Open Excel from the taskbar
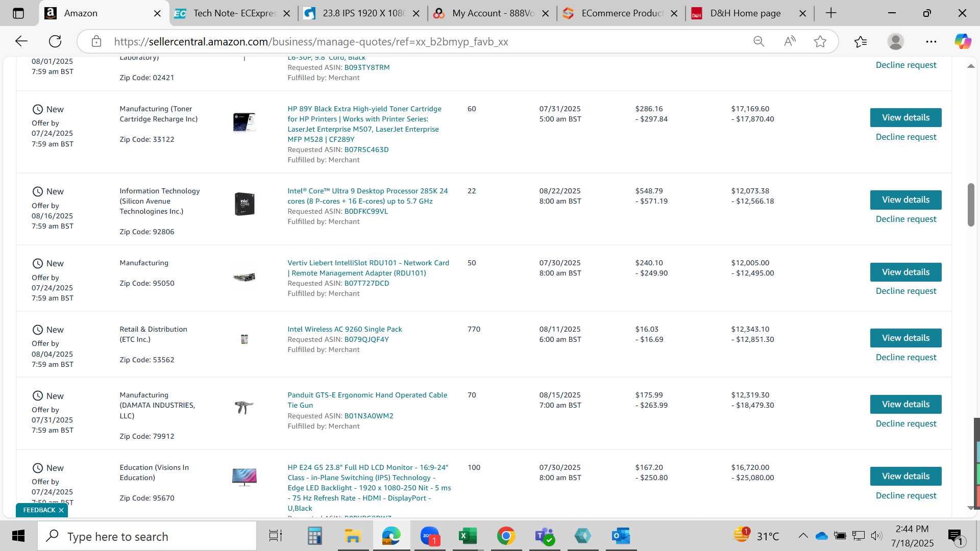The width and height of the screenshot is (980, 551). click(468, 536)
